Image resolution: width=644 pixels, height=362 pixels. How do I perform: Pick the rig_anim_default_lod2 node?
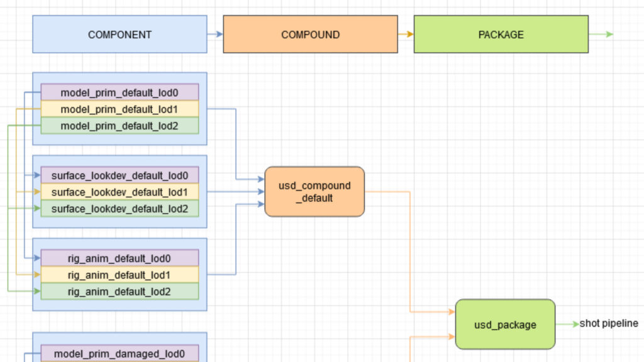[x=119, y=291]
